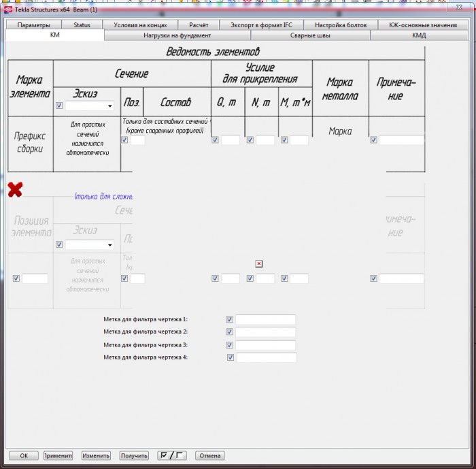Click the Метка для фильтра чертежа 1 label

click(146, 319)
